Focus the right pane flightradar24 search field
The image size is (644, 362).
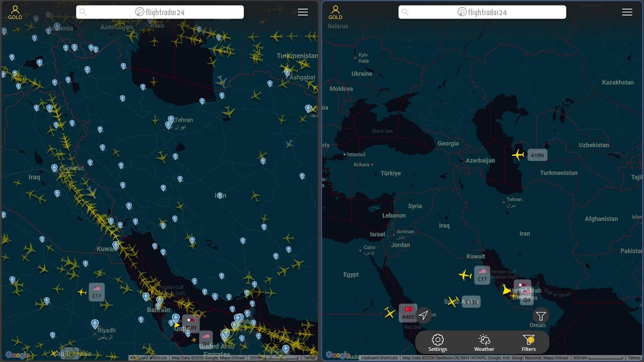coord(482,12)
